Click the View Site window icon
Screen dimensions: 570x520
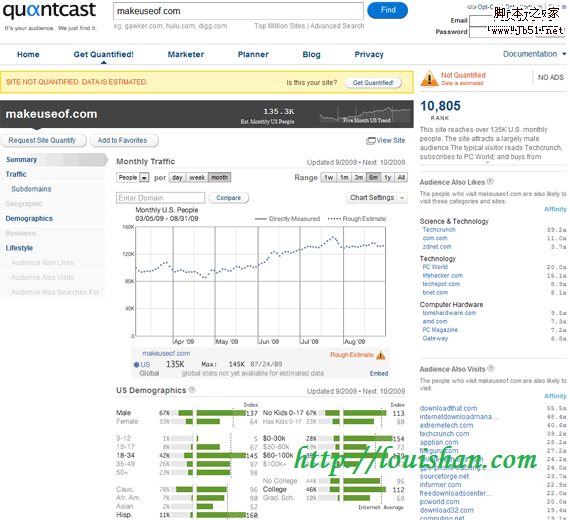[371, 141]
